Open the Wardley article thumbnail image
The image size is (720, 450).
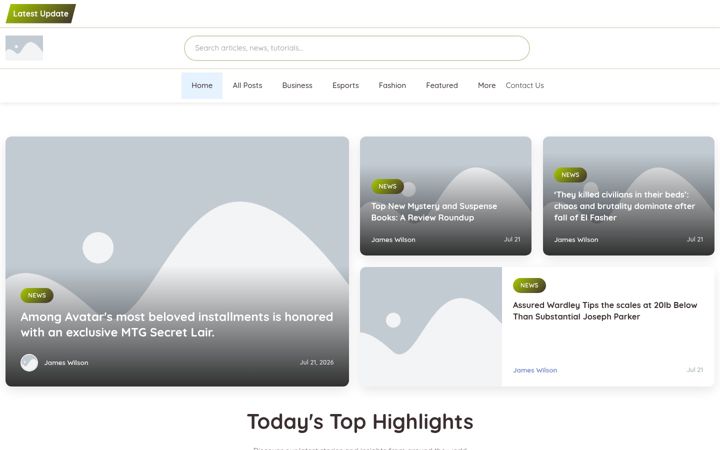coord(431,326)
